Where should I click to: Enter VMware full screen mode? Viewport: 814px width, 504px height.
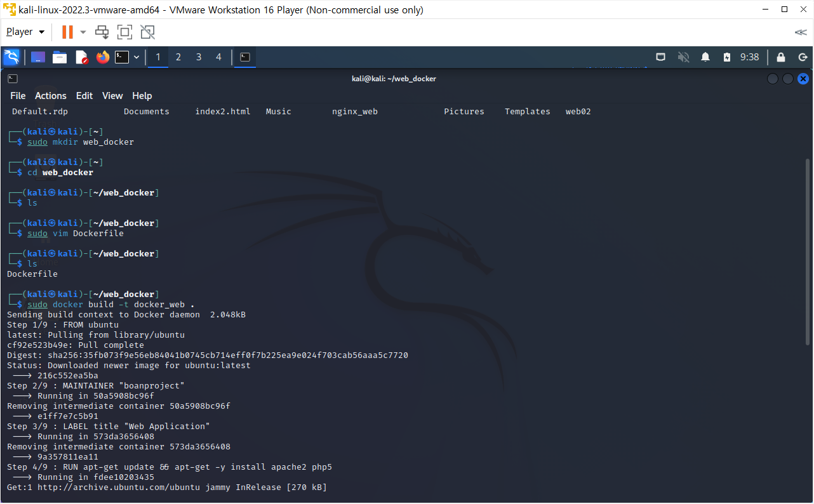point(124,32)
